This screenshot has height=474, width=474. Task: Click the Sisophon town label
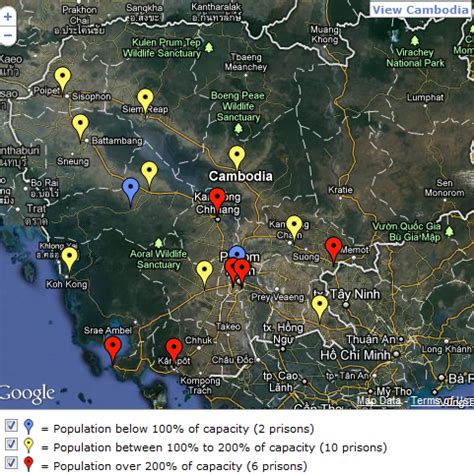91,97
